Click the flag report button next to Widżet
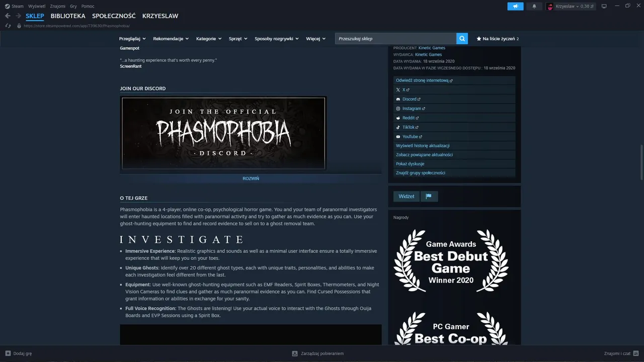Image resolution: width=644 pixels, height=362 pixels. pos(429,196)
